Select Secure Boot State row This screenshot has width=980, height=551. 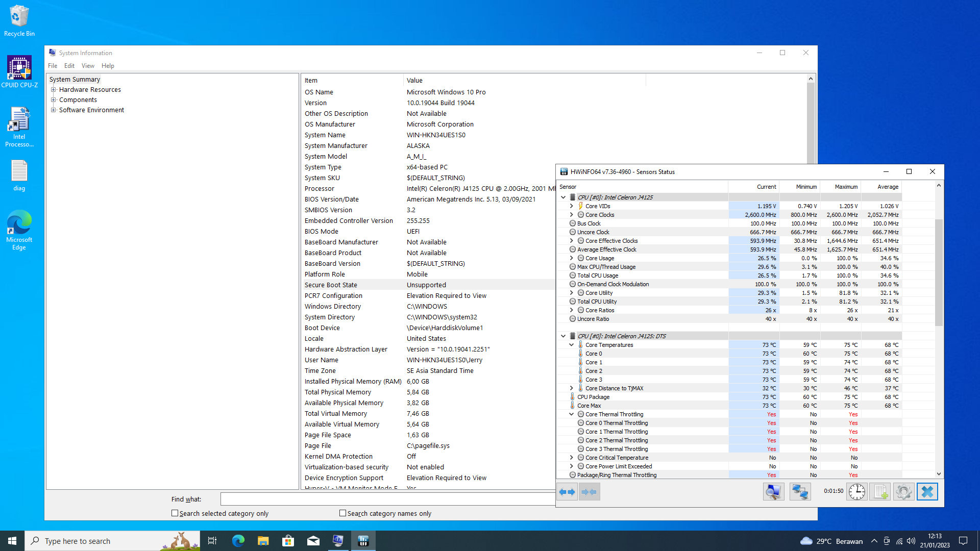coord(429,285)
